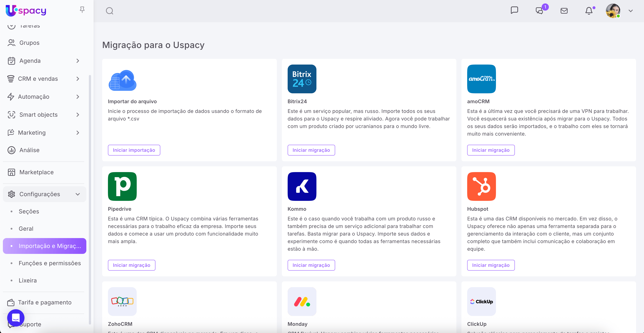644x333 pixels.
Task: Open the chat bubble icon in header
Action: [x=514, y=10]
